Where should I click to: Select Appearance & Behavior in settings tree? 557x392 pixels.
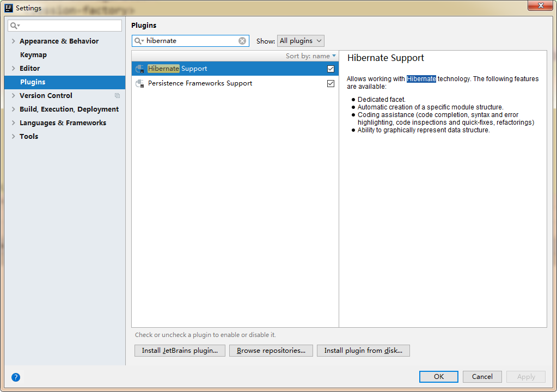59,41
